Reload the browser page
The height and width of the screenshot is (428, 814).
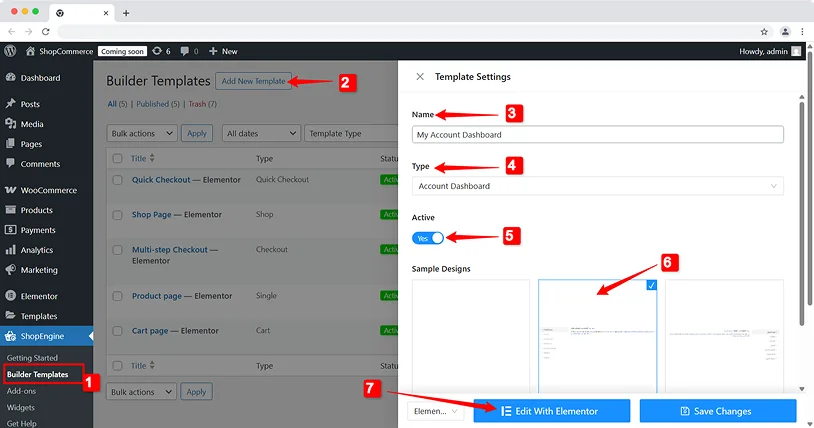point(46,32)
